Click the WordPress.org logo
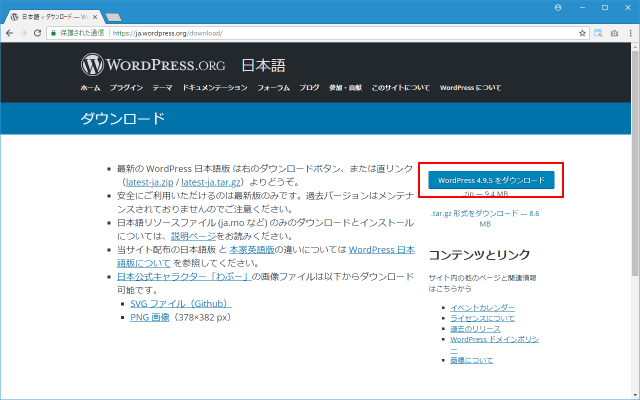640x400 pixels. (154, 66)
